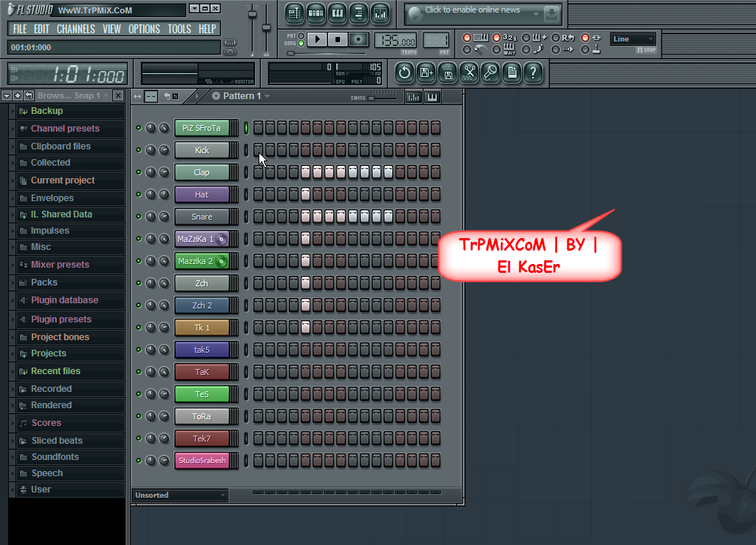Viewport: 756px width, 545px height.
Task: Open the Pattern 1 dropdown
Action: point(267,96)
